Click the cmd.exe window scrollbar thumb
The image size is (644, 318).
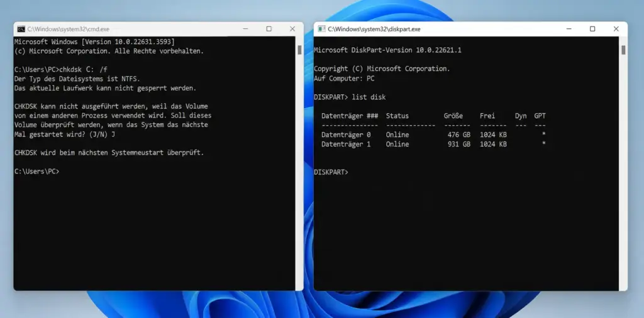tap(299, 50)
